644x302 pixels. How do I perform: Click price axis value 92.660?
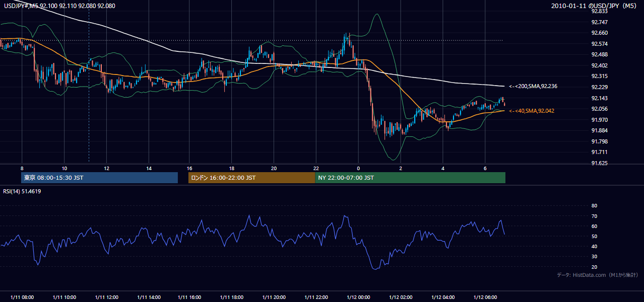(599, 33)
